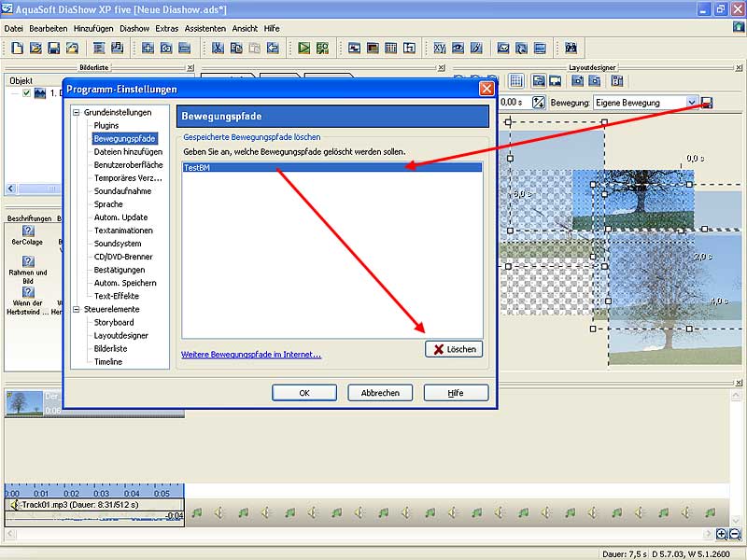Select the 6erColage caption template icon
Image resolution: width=747 pixels, height=560 pixels.
coord(28,231)
